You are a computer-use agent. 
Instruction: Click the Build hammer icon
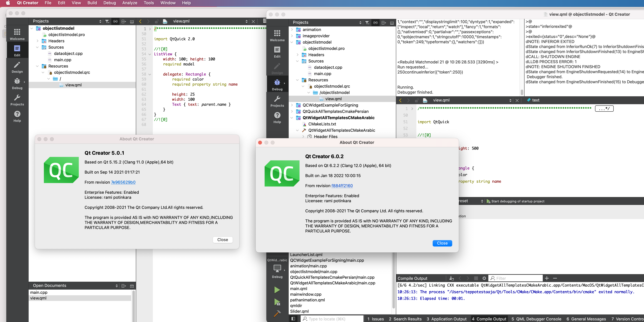pyautogui.click(x=277, y=313)
